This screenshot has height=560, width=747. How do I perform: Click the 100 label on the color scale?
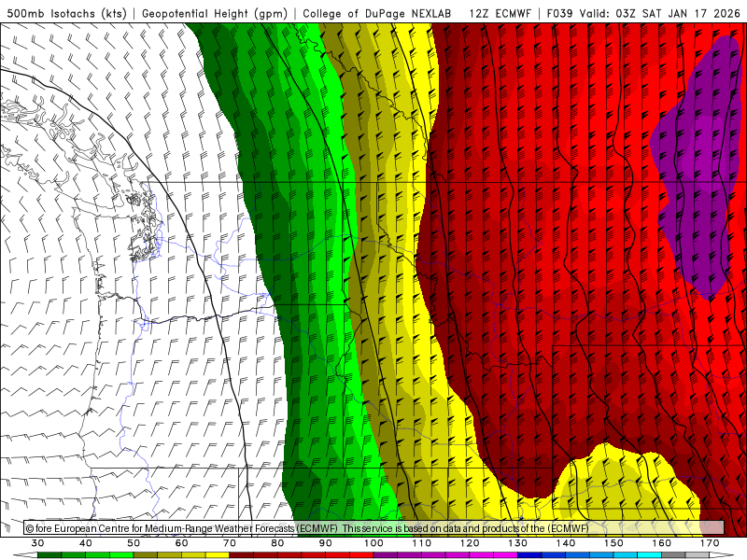(x=374, y=543)
